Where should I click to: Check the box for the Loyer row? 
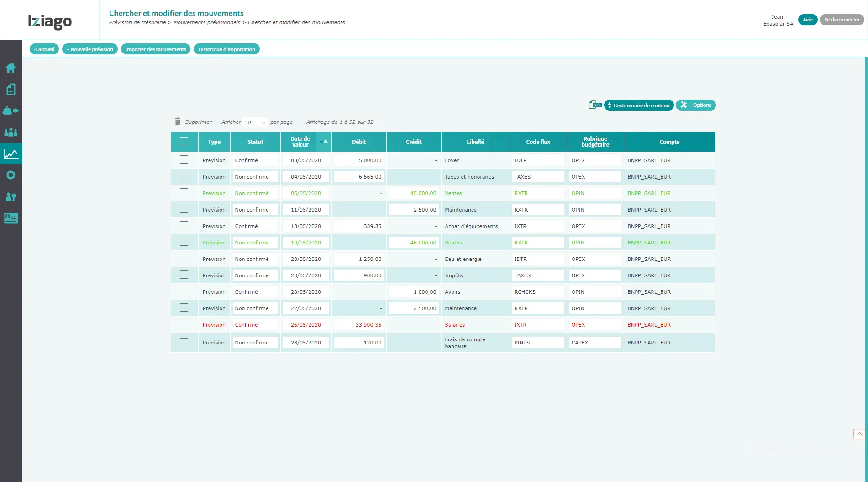(x=184, y=160)
